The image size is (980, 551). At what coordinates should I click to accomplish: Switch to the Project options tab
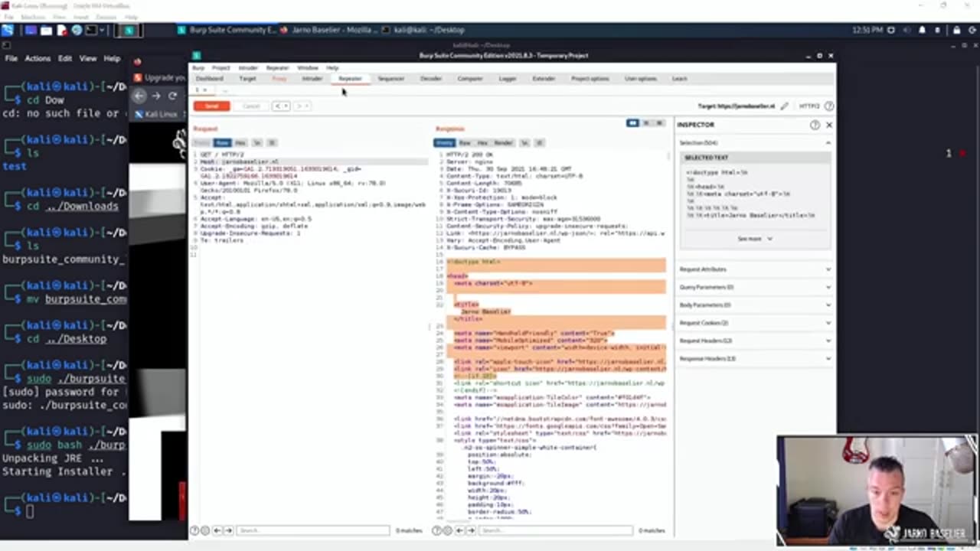click(x=590, y=79)
